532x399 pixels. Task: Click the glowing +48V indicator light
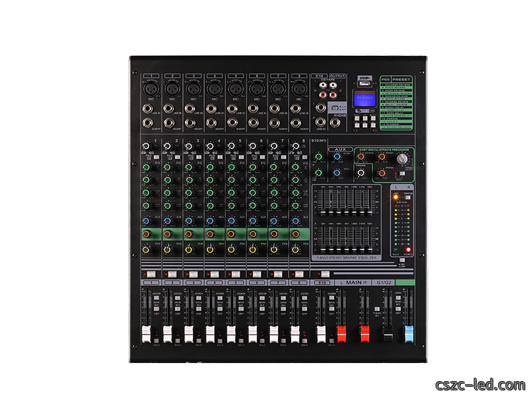pyautogui.click(x=396, y=197)
